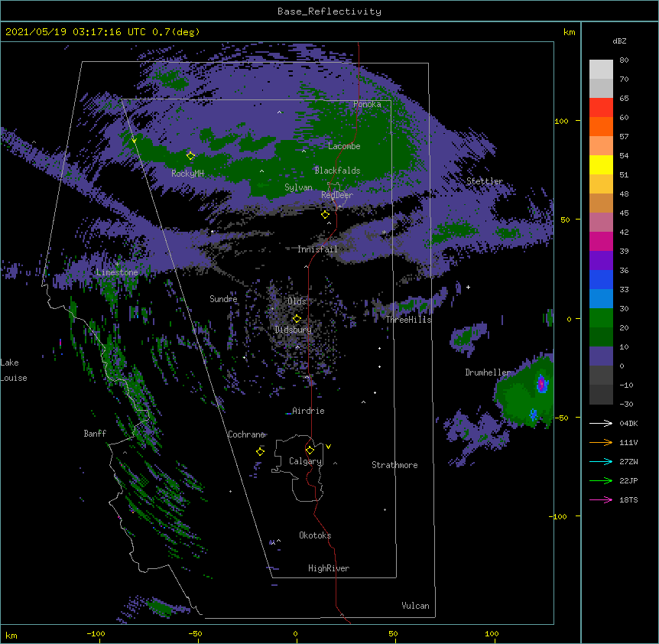Screen dimensions: 659x644
Task: Click the yellow station marker near RockyMH
Action: tap(190, 156)
